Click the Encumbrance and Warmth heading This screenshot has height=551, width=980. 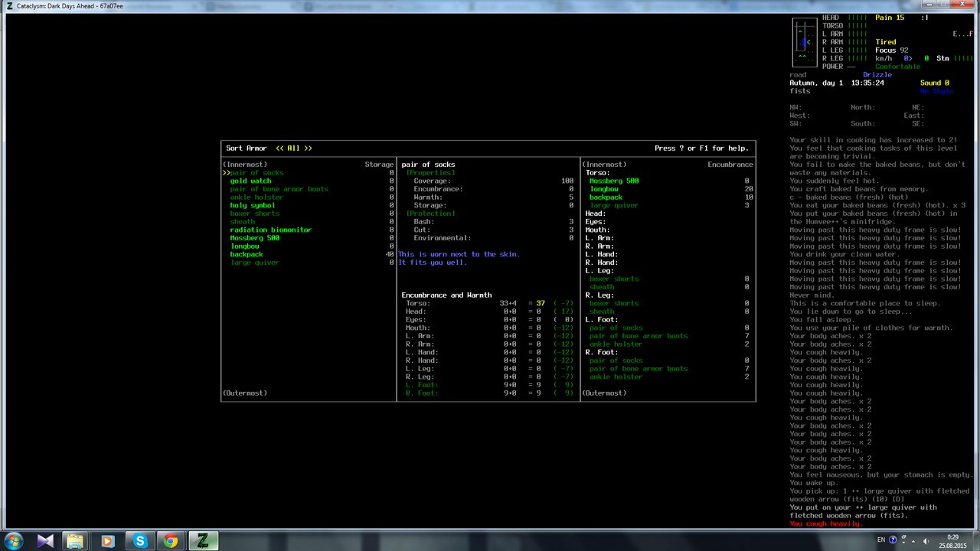[446, 295]
